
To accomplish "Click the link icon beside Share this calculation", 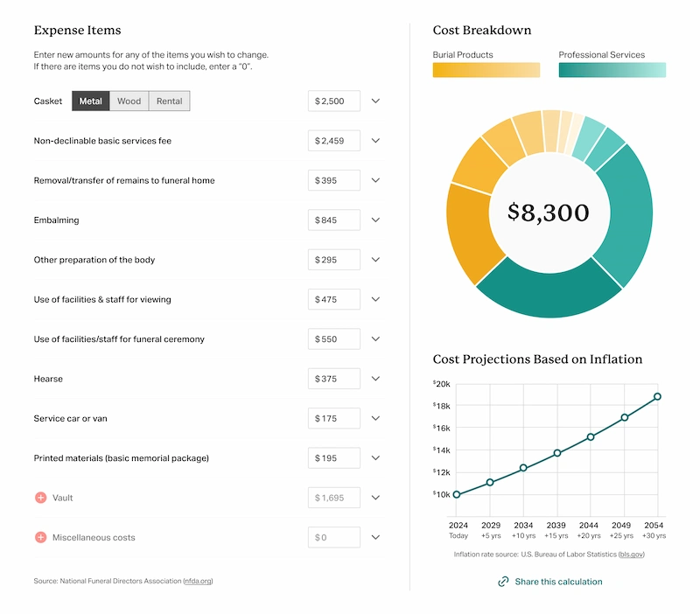I will 503,582.
